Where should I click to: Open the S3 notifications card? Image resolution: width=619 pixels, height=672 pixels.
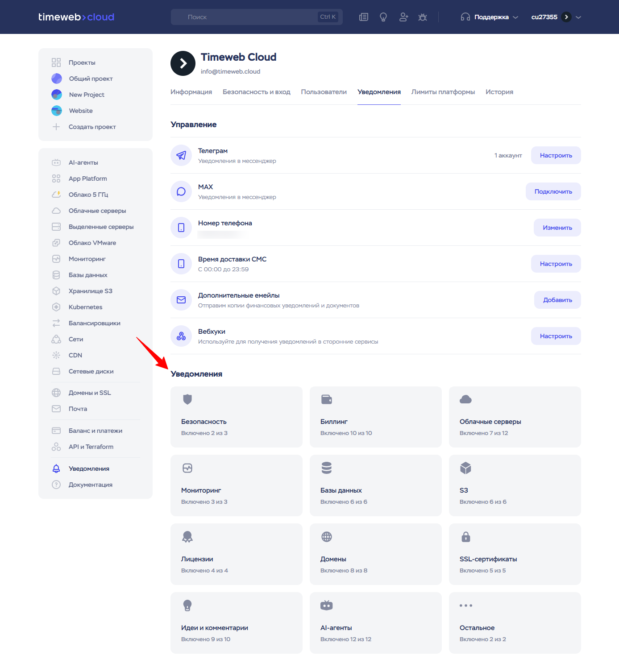point(515,485)
